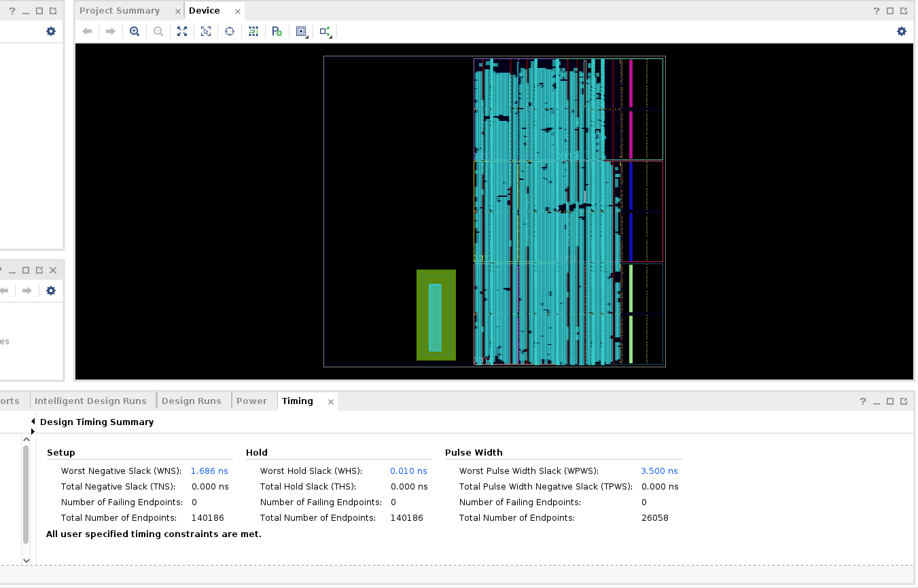The width and height of the screenshot is (918, 588).
Task: Click the Select Area icon
Action: coord(206,31)
